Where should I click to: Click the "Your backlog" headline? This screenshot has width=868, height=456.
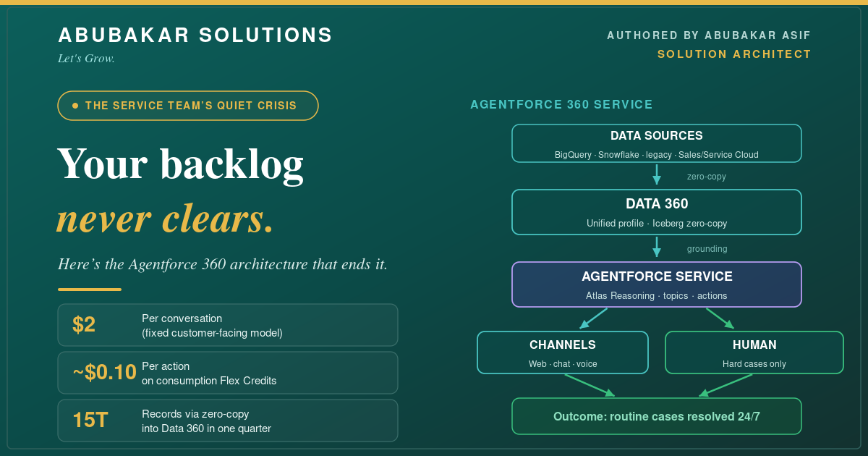click(x=180, y=164)
